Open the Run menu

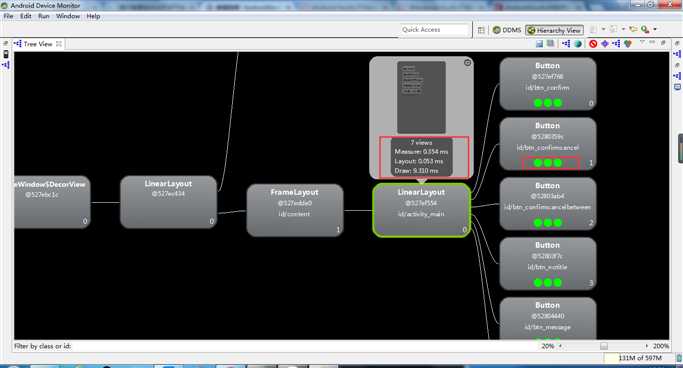(x=44, y=16)
